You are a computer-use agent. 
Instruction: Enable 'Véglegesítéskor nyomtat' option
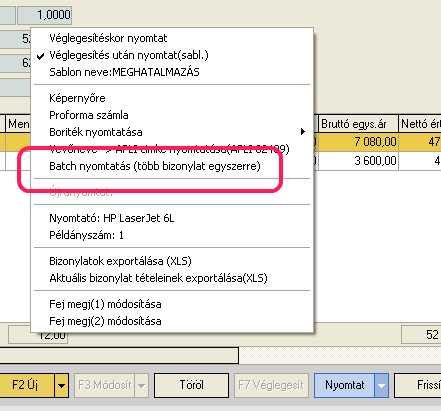pos(172,38)
